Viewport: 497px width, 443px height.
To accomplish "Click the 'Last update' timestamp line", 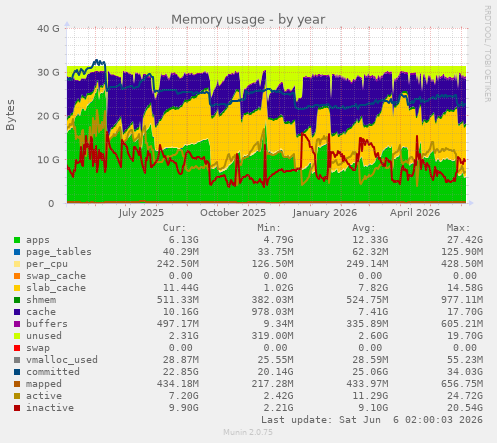I will point(372,420).
